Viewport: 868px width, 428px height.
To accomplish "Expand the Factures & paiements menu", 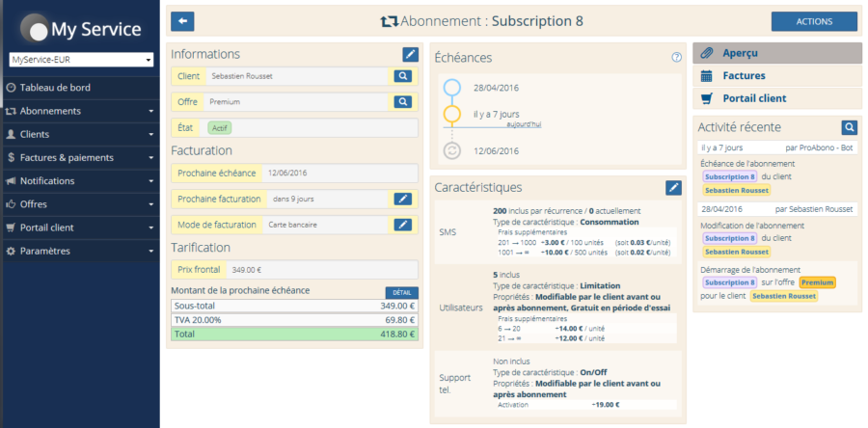I will 79,157.
